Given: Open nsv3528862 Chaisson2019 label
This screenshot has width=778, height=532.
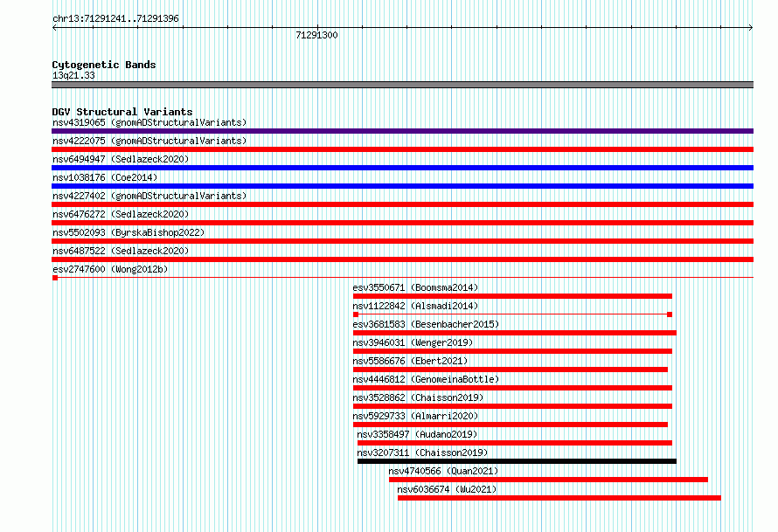Looking at the screenshot, I should coord(418,397).
